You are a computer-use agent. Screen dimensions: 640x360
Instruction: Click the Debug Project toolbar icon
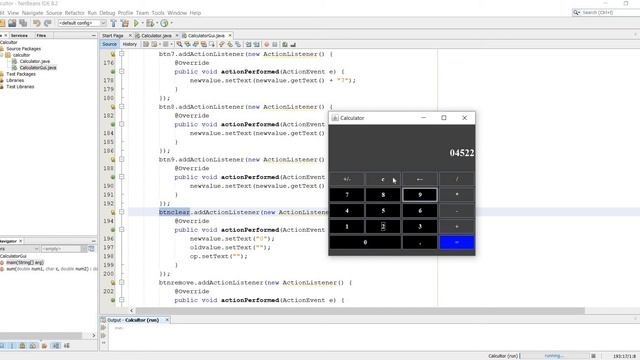coord(150,23)
